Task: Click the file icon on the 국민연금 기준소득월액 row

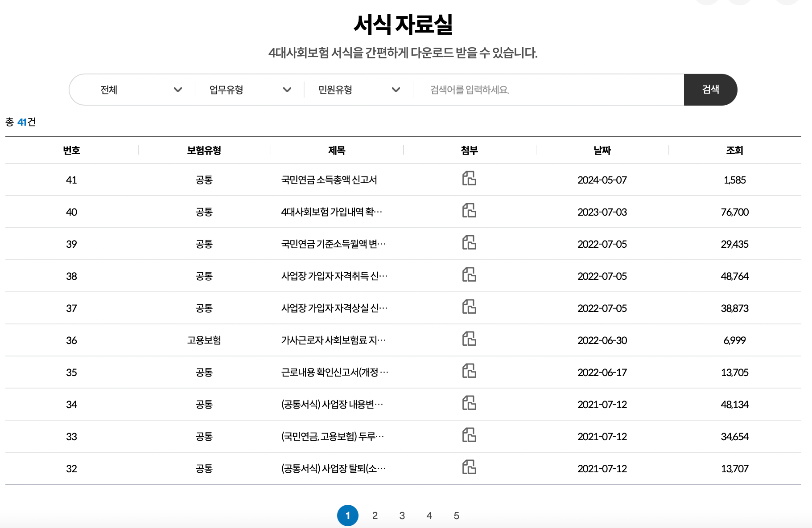Action: pos(470,244)
